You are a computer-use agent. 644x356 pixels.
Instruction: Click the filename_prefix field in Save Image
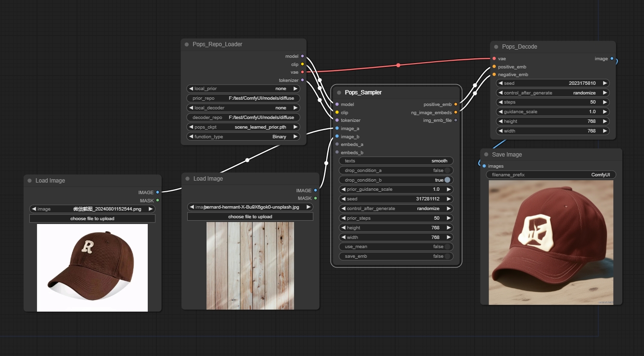(551, 175)
